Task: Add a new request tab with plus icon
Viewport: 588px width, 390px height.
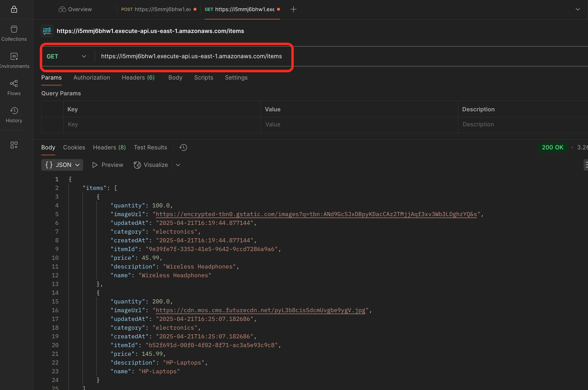Action: tap(293, 9)
